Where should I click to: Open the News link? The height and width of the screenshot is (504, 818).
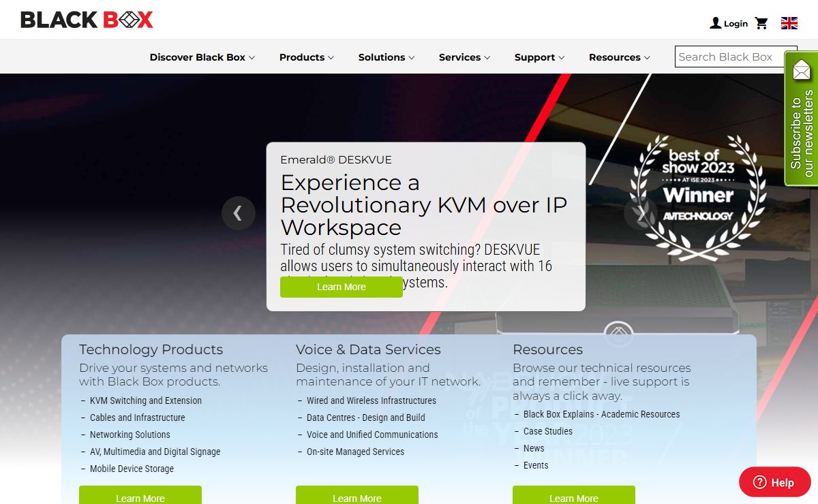click(534, 448)
